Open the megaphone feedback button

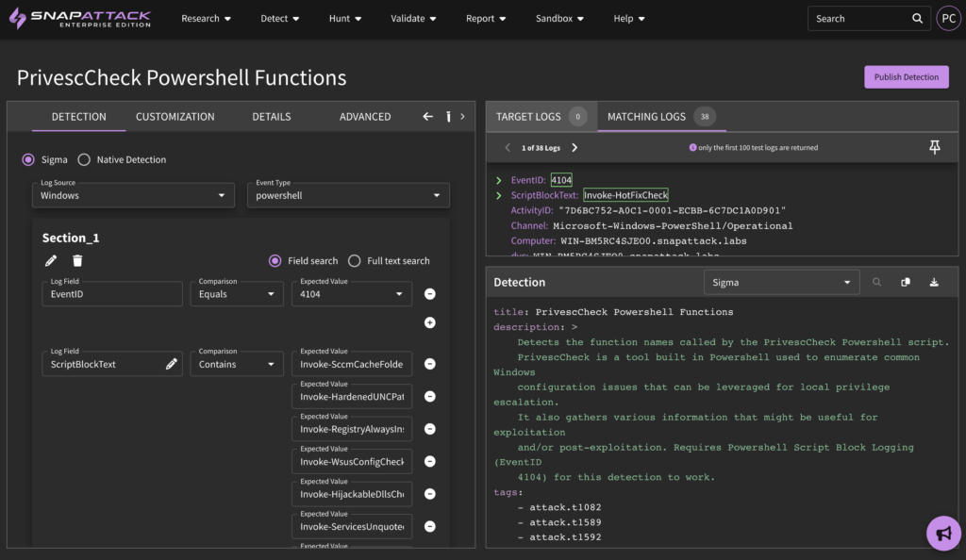coord(943,534)
